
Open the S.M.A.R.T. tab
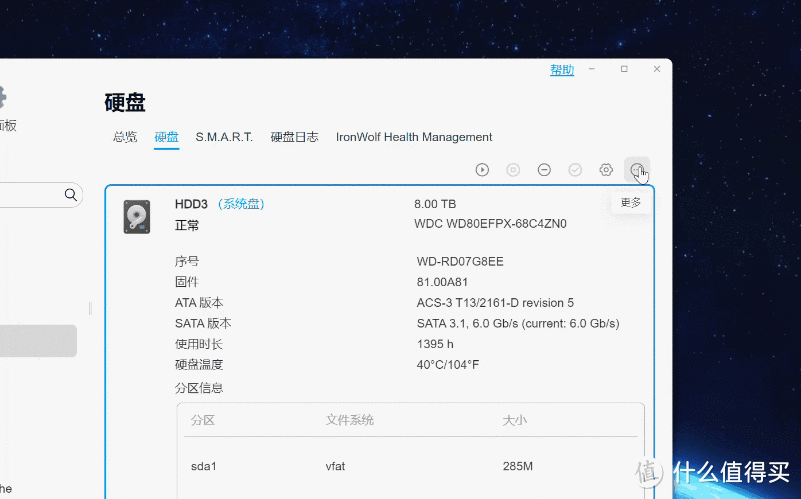point(224,137)
